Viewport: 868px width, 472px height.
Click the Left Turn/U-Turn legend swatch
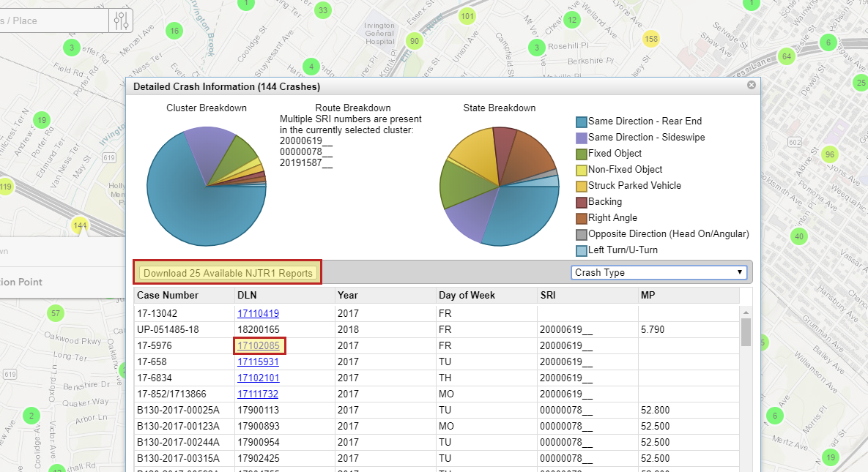(x=582, y=251)
